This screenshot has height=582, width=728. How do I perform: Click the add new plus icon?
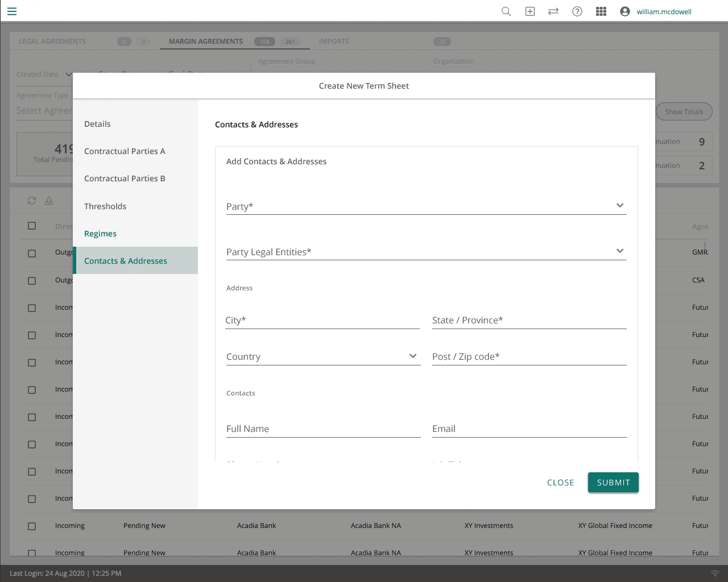pos(530,11)
